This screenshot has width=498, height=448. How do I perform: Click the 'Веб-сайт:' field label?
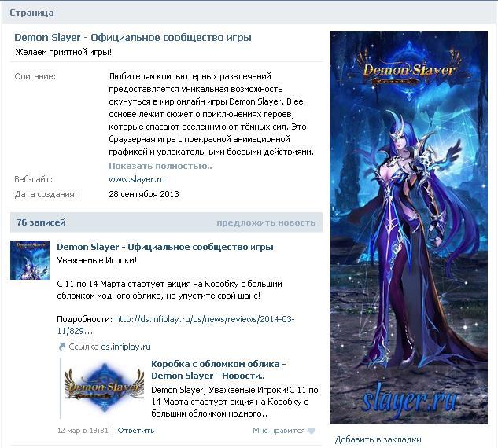pos(33,179)
